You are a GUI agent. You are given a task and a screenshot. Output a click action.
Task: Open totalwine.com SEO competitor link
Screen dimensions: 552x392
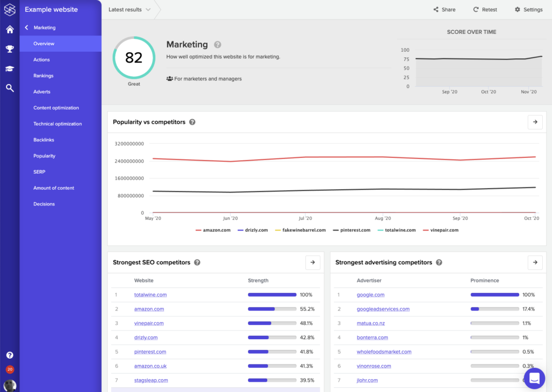(150, 295)
